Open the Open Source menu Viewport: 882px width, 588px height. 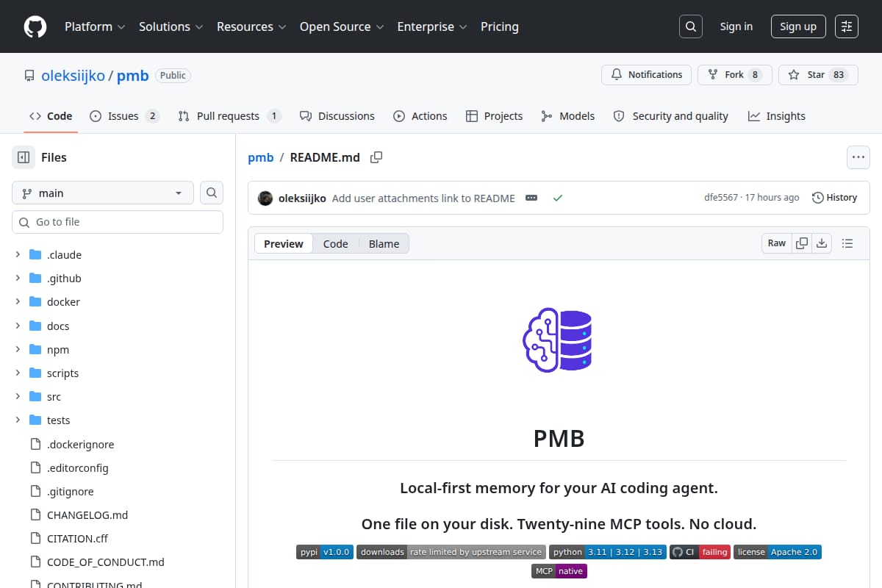[x=341, y=26]
